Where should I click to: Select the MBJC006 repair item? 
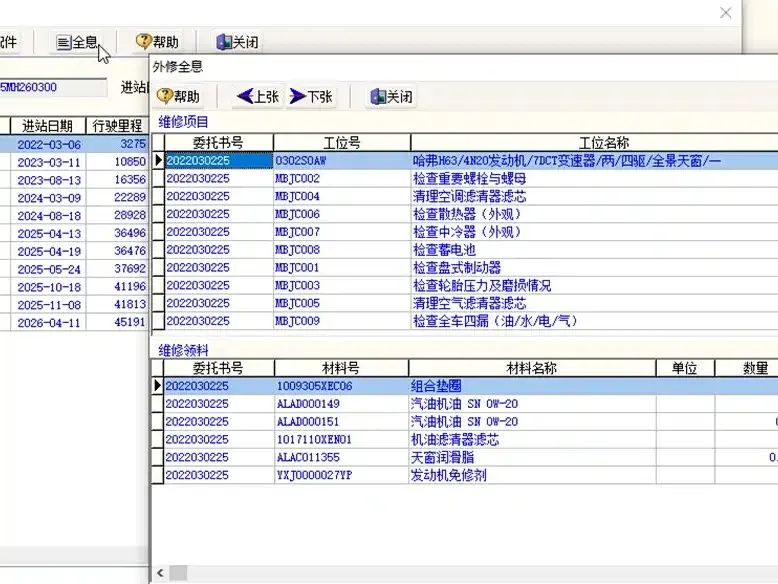465,214
